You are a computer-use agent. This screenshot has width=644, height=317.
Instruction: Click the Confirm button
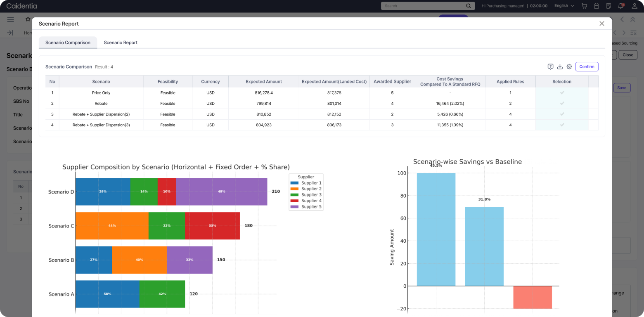click(587, 66)
